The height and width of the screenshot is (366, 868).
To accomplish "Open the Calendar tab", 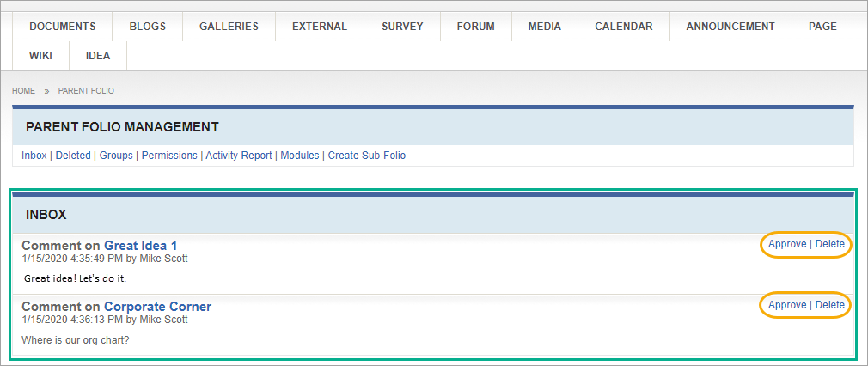I will (x=624, y=27).
